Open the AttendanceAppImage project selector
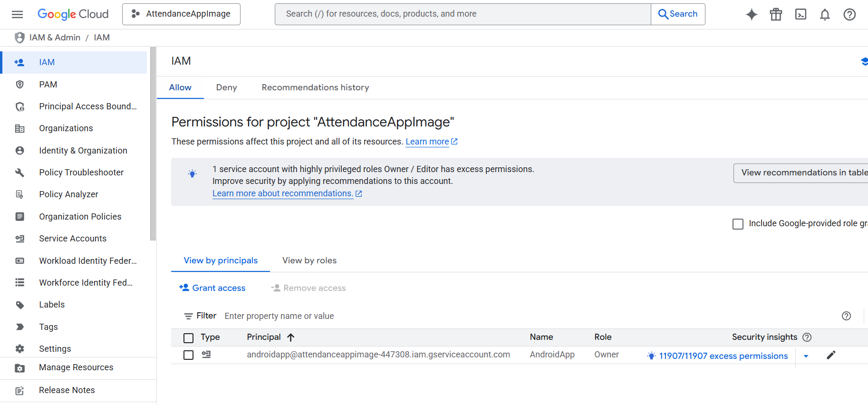Viewport: 868px width, 404px height. pos(181,14)
